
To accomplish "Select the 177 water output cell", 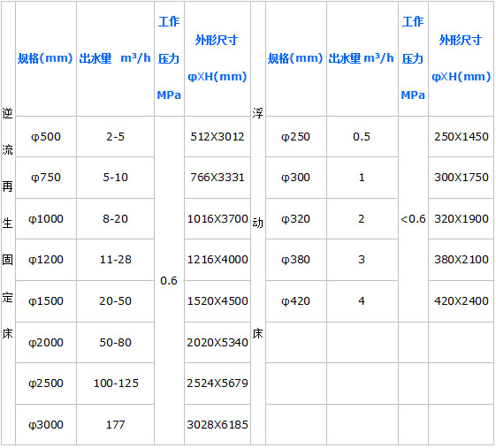I will [115, 425].
